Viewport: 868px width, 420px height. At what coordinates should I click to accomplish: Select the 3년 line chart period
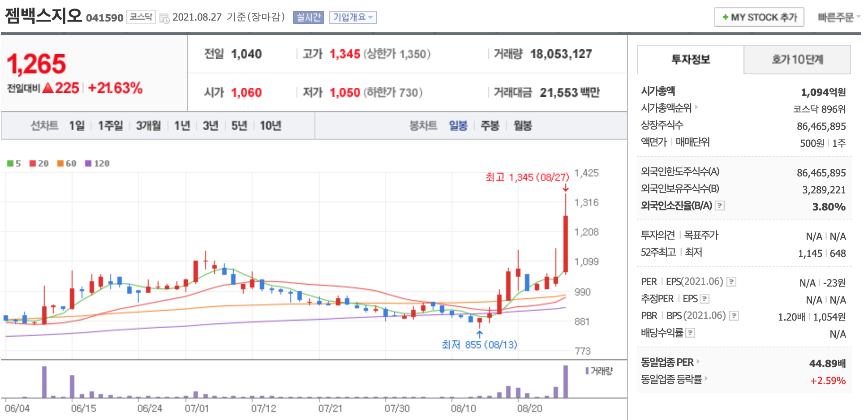click(210, 126)
